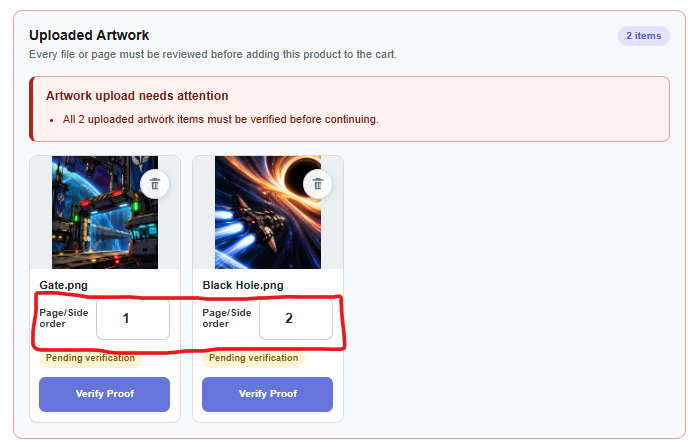Open the Black Hole.png thumbnail image

[268, 212]
